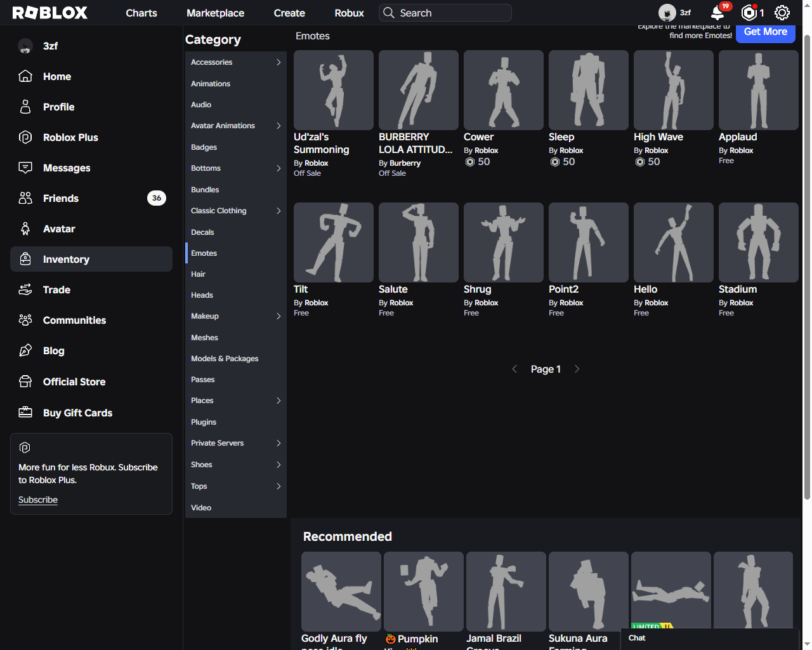The width and height of the screenshot is (812, 650).
Task: Click the Profile sidebar icon
Action: (25, 107)
